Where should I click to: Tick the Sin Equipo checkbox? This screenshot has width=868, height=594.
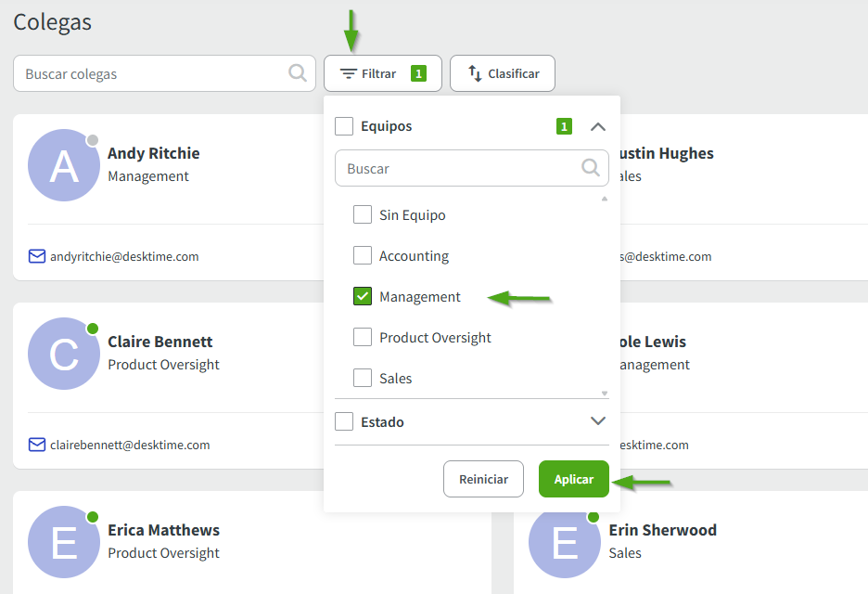click(363, 215)
